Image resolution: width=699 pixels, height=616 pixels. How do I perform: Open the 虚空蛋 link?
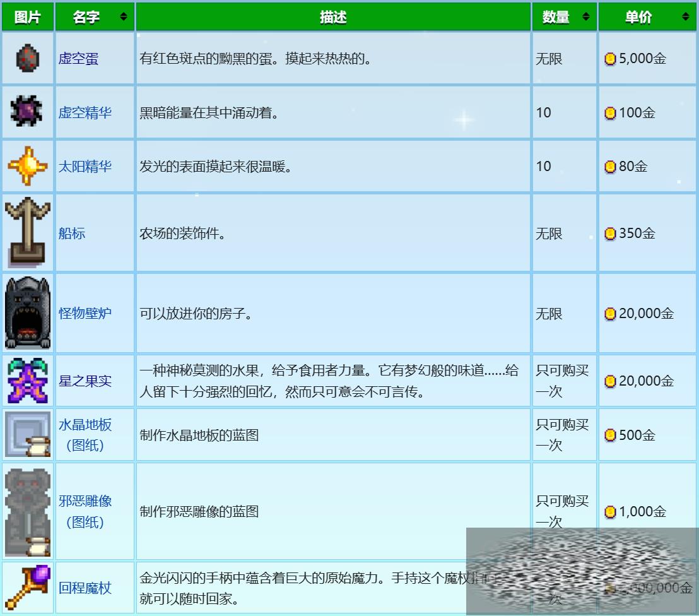click(78, 59)
